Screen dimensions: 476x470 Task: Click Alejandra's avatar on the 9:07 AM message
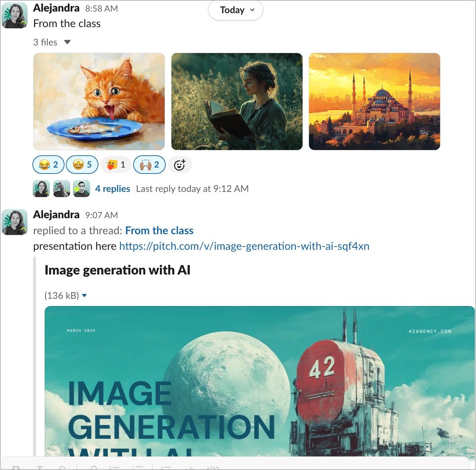click(15, 222)
